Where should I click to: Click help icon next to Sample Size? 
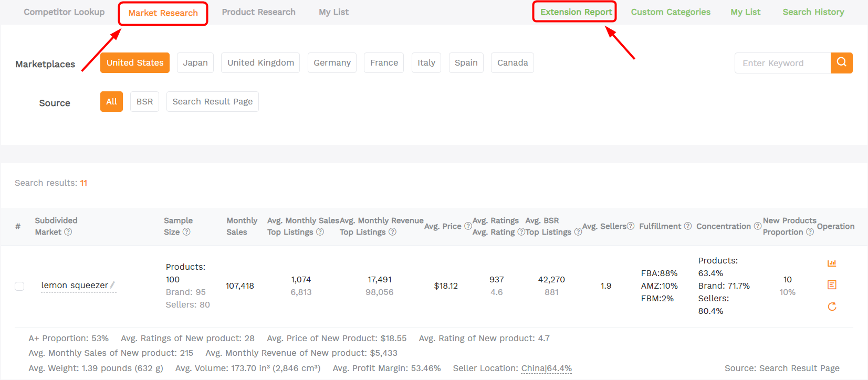point(186,232)
